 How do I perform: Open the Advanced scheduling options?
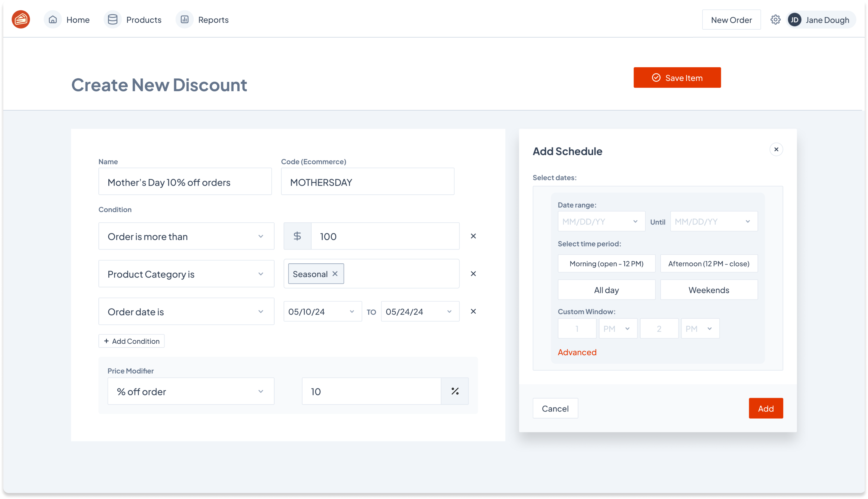coord(577,352)
